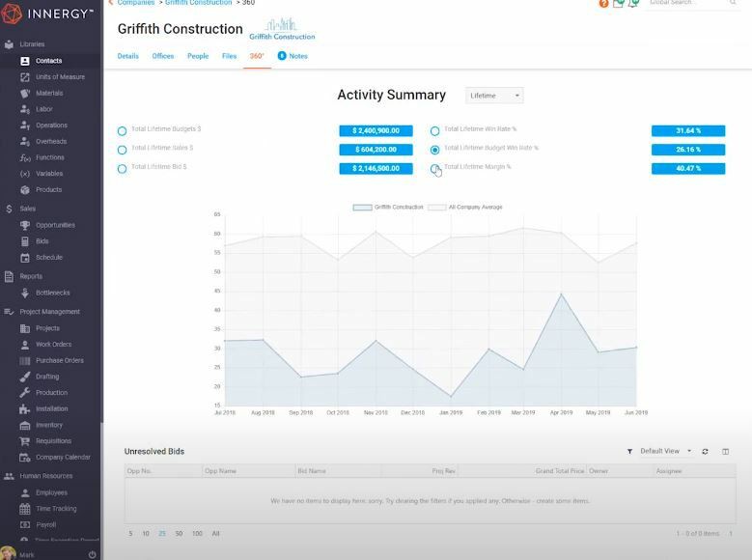Switch to the People tab
752x560 pixels.
(x=198, y=56)
